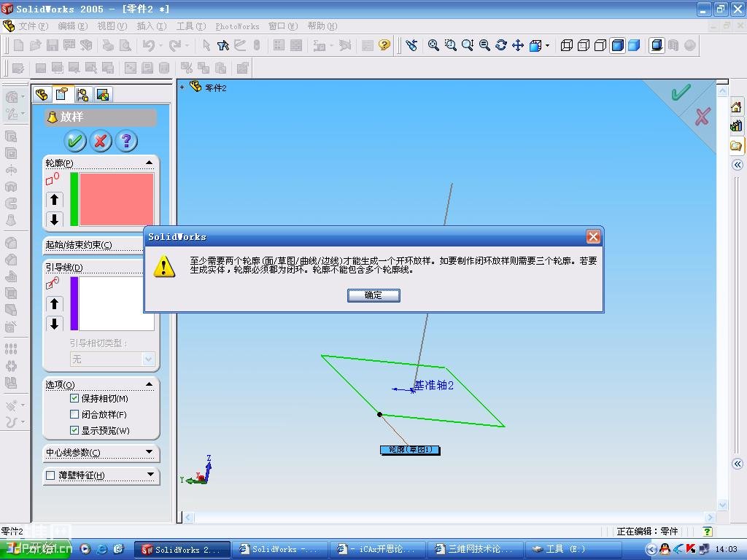Accept with the green check in graphics corner

(x=681, y=92)
